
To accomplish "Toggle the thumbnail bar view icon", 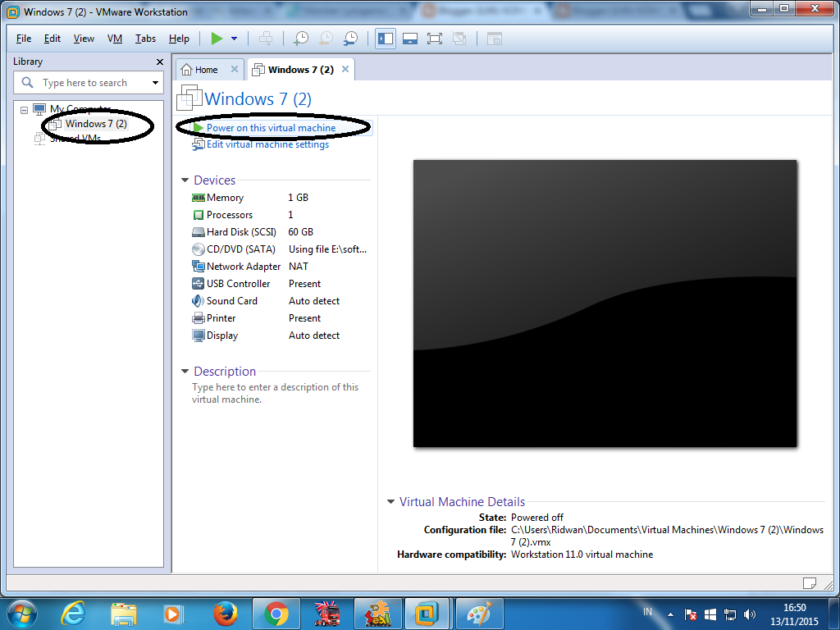I will (410, 39).
